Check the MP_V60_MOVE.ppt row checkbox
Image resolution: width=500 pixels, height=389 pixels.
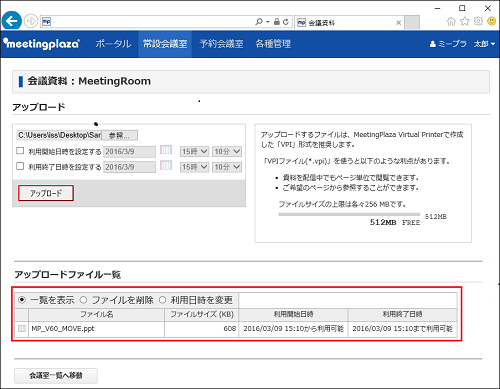22,329
